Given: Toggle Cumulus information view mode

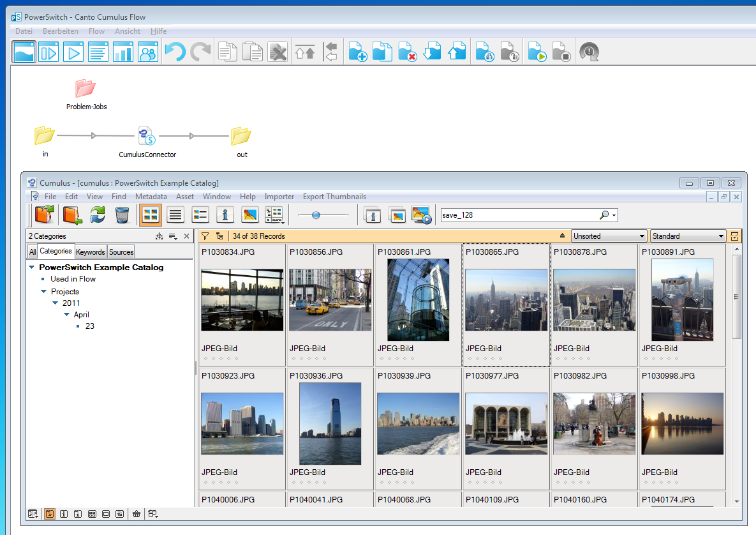Looking at the screenshot, I should 225,215.
